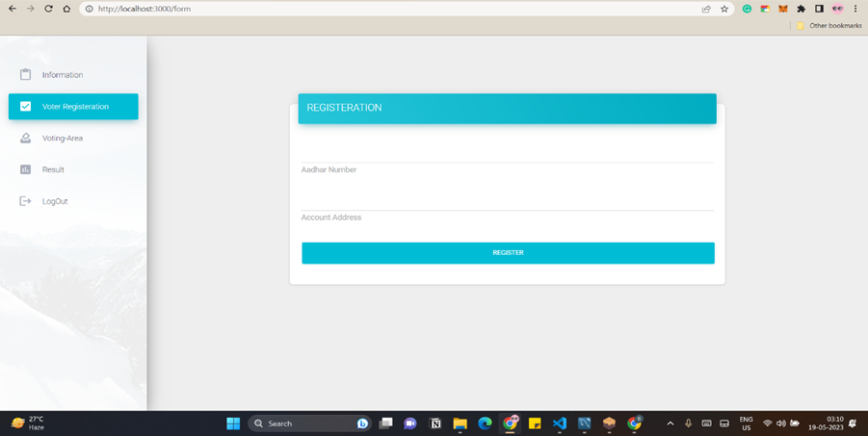Open the Other bookmarks folder
The width and height of the screenshot is (868, 436).
click(x=829, y=25)
